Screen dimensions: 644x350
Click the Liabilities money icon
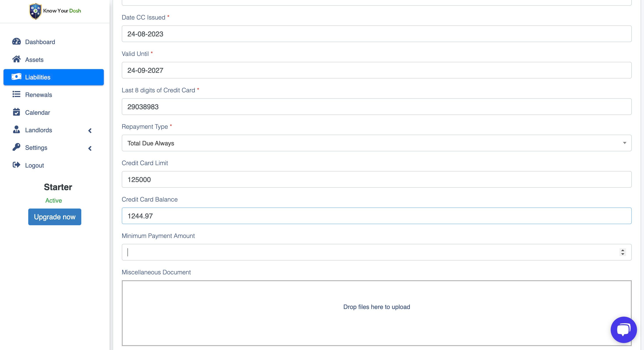tap(16, 77)
